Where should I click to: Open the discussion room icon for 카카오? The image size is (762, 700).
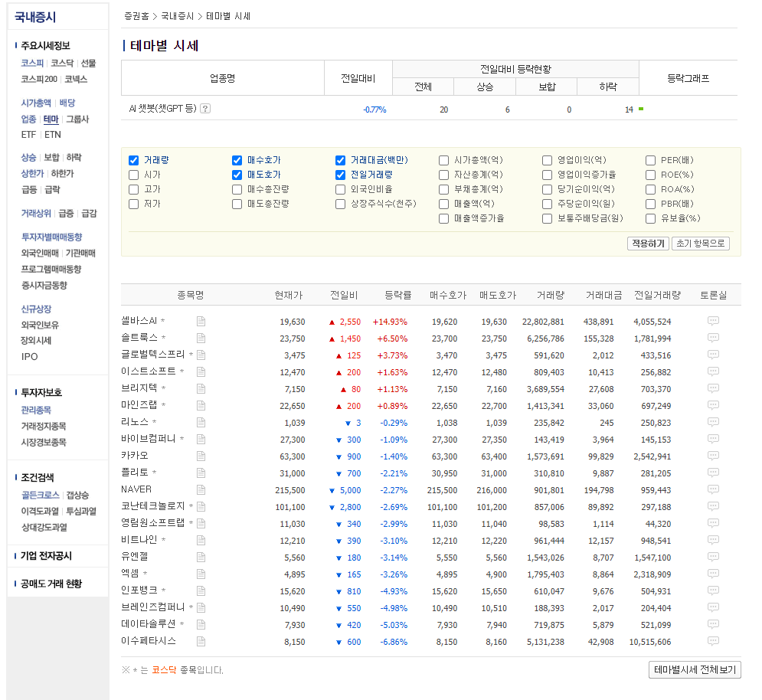coord(713,456)
